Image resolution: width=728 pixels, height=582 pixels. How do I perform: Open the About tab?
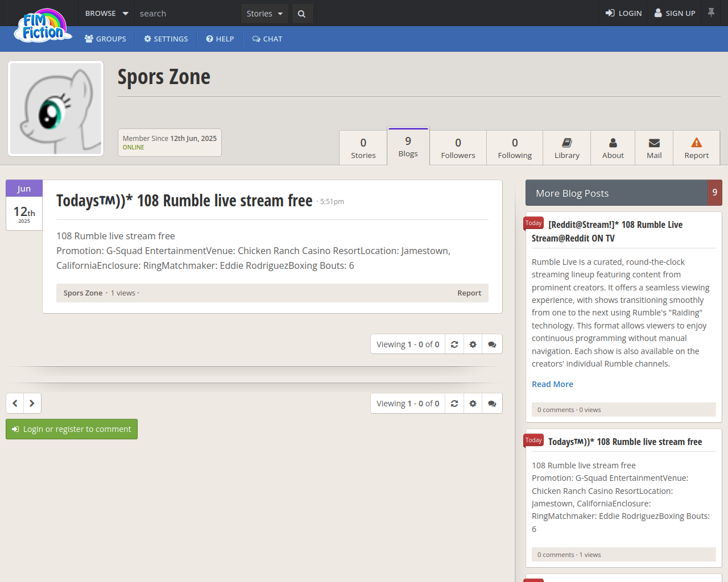coord(613,148)
